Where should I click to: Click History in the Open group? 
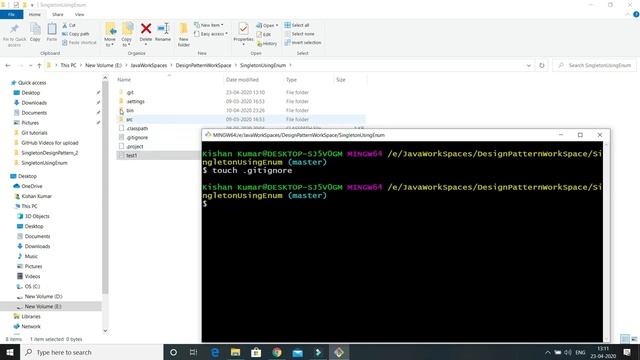tap(267, 43)
